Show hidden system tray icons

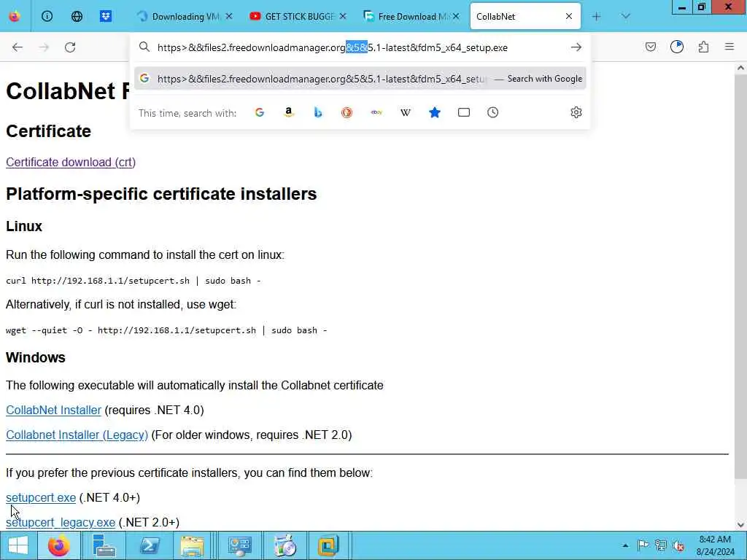[x=625, y=545]
